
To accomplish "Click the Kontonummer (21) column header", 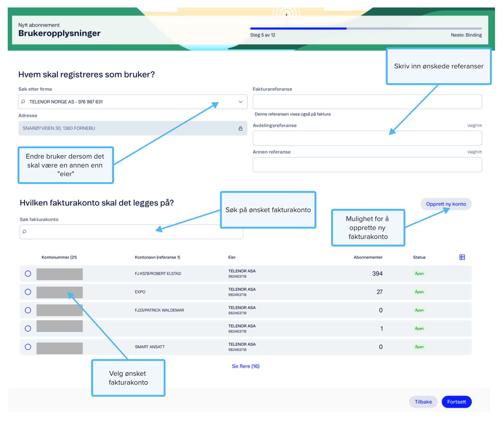I will 59,257.
